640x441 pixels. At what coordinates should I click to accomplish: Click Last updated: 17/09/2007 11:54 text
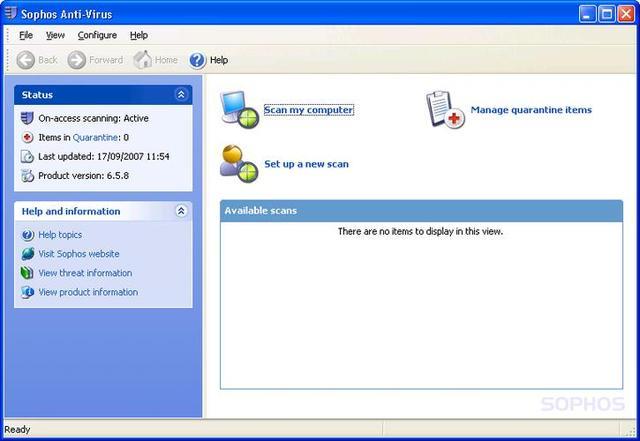[104, 156]
